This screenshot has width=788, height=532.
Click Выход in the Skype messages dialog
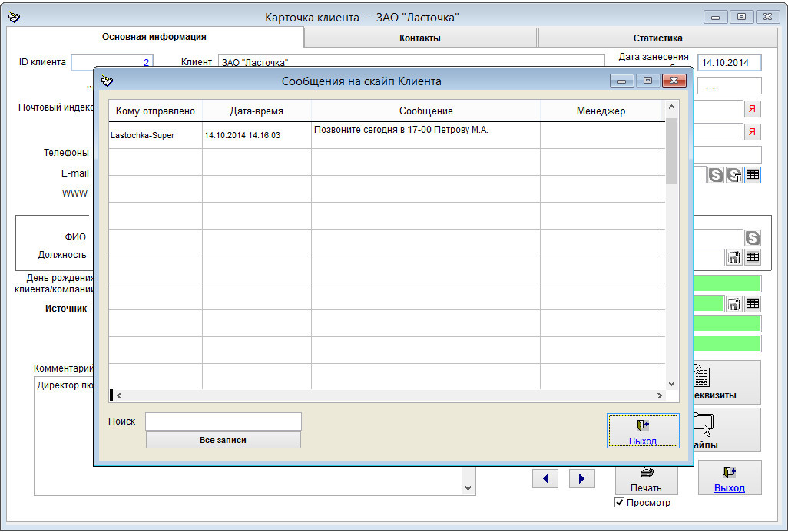[643, 431]
